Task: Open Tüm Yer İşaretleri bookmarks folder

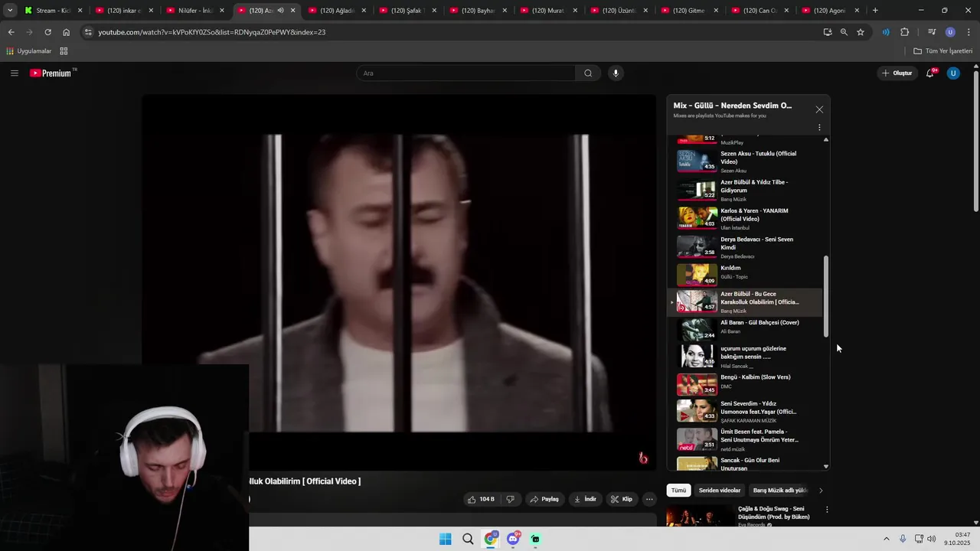Action: (x=943, y=51)
